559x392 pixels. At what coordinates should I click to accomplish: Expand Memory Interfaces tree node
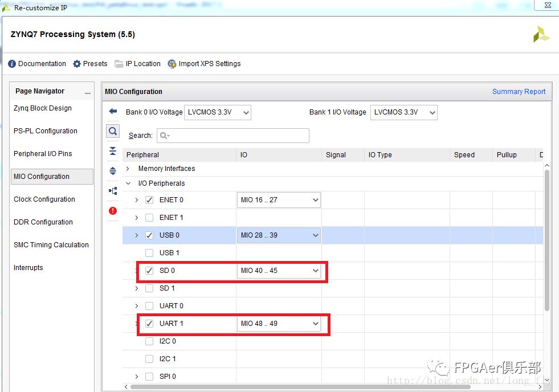point(128,169)
